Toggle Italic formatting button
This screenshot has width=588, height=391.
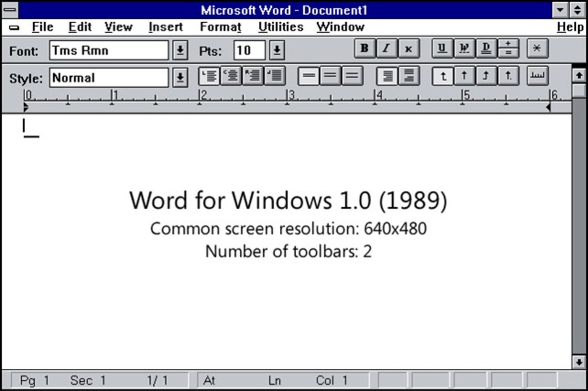(x=386, y=49)
